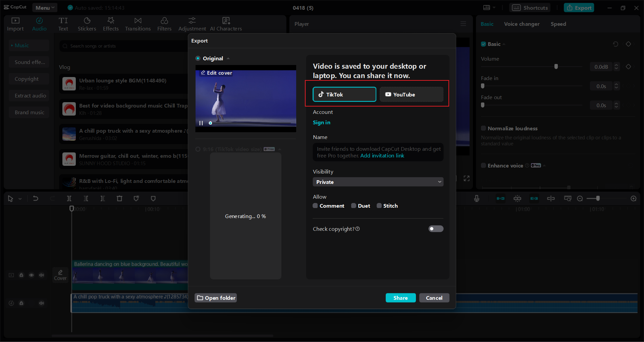Open the select tool dropdown arrow

click(20, 199)
